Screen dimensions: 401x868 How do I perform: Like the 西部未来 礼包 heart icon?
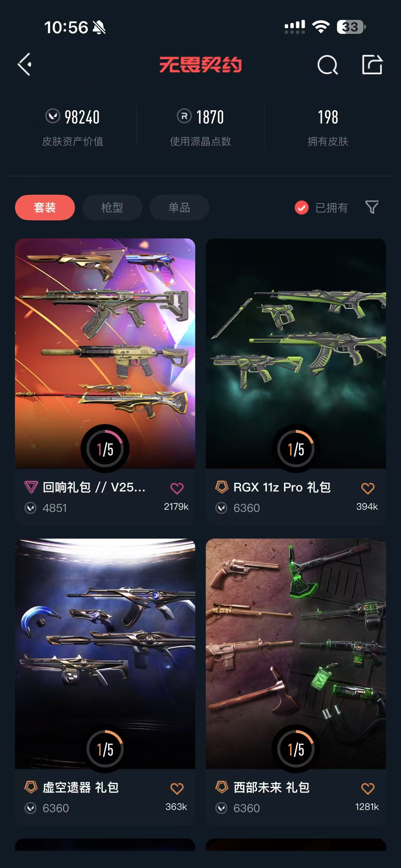(367, 789)
